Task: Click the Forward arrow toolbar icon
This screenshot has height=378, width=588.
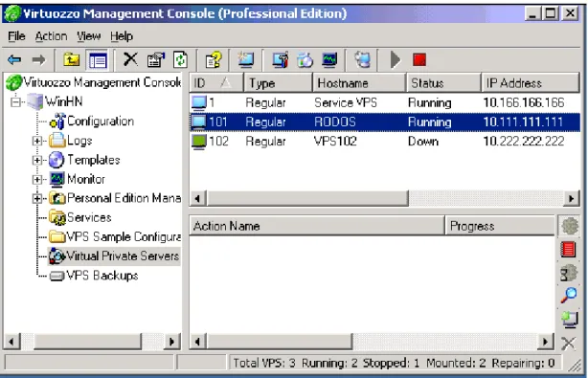Action: (38, 59)
